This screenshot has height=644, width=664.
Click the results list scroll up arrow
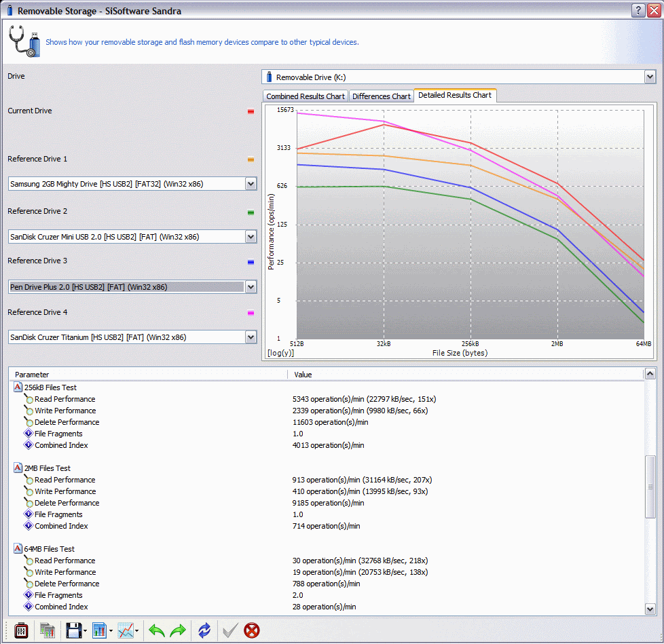click(650, 374)
